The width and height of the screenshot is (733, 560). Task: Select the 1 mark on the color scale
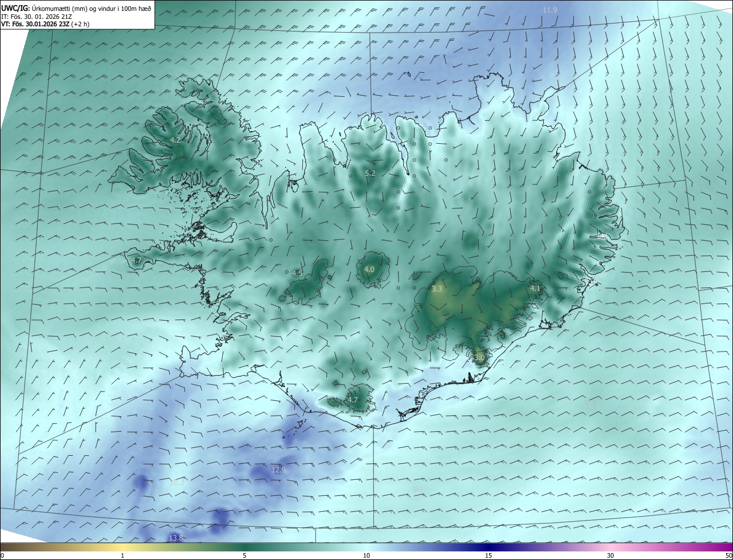click(123, 555)
